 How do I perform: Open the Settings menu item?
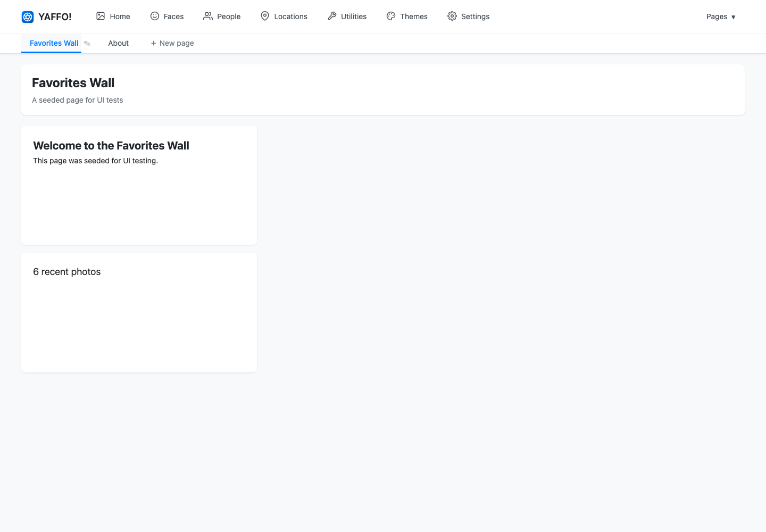468,16
